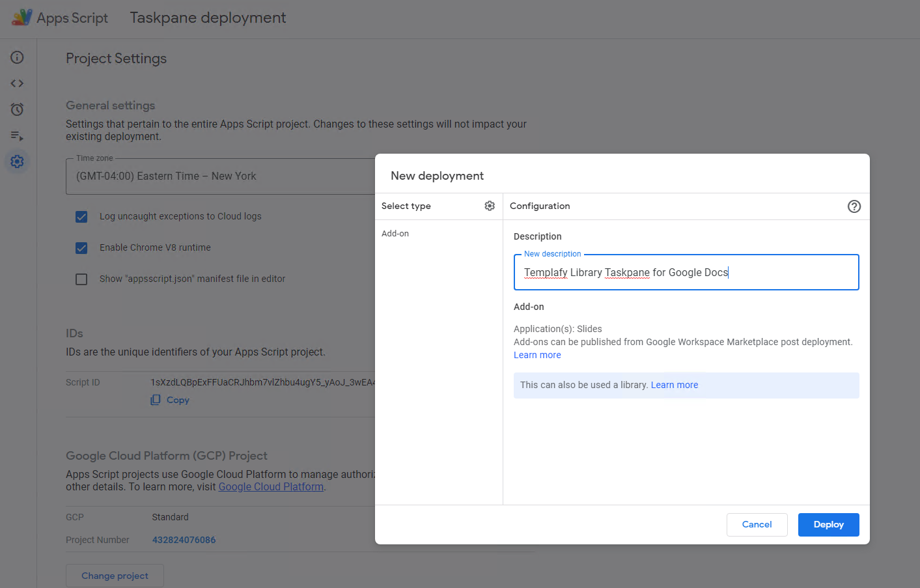The height and width of the screenshot is (588, 920).
Task: Click the Select type heading text
Action: 406,206
